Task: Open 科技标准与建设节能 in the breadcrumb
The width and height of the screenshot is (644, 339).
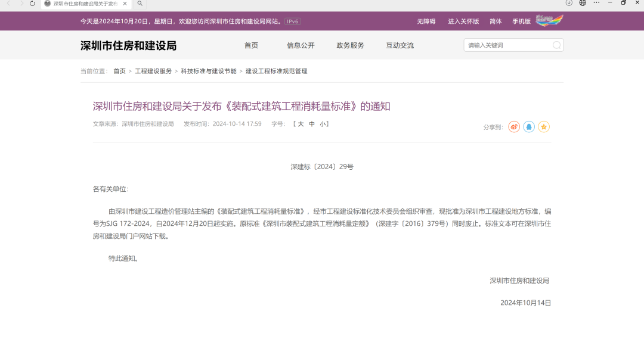Action: point(209,71)
